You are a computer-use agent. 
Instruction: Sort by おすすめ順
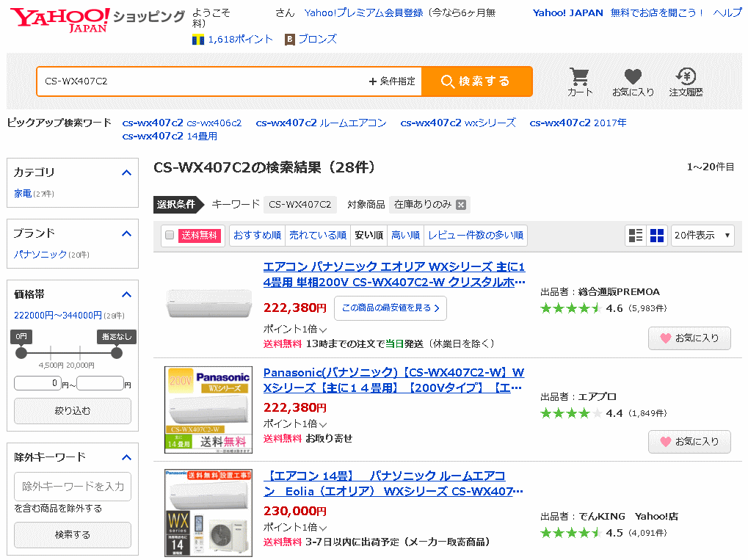coord(257,235)
